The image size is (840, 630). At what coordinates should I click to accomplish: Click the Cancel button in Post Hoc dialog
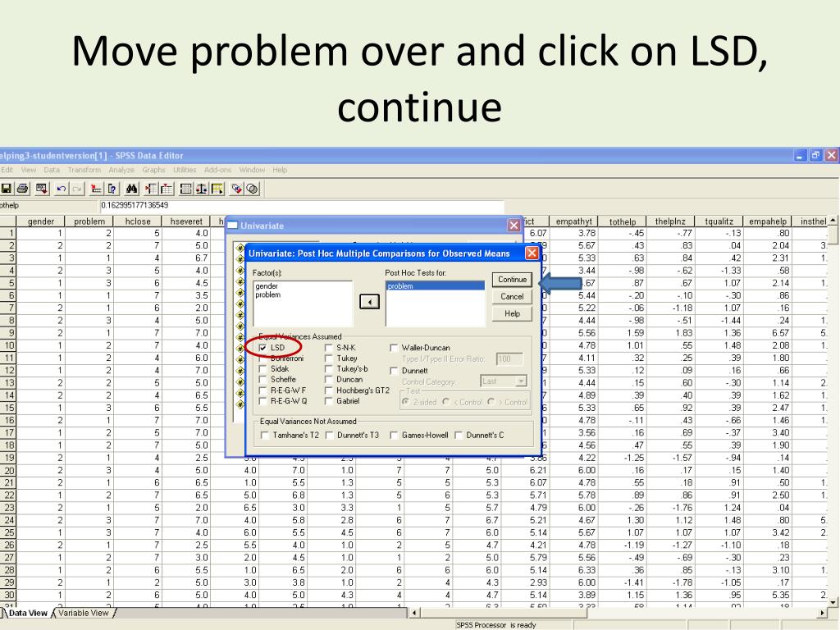[512, 297]
